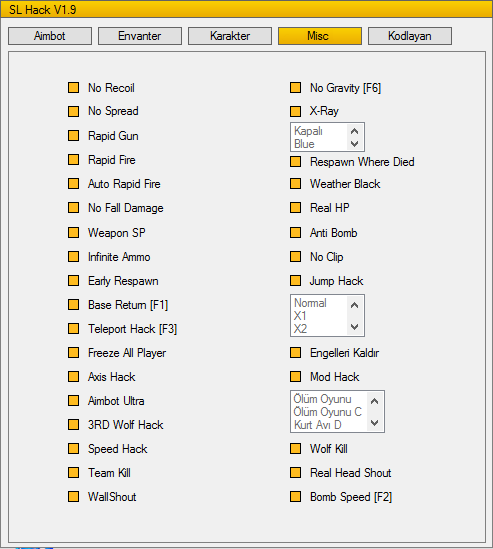This screenshot has height=549, width=493.
Task: Click the SL Hack V1.9 title bar
Action: [x=246, y=9]
